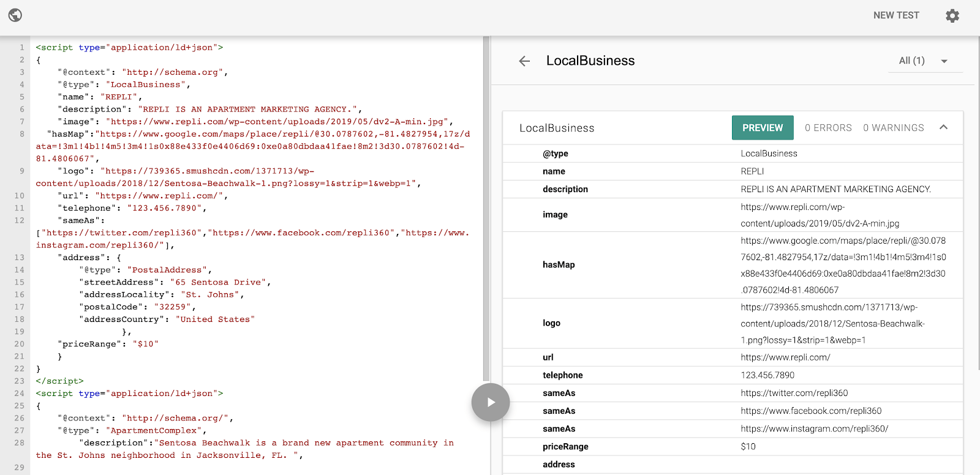This screenshot has height=475, width=980.
Task: Open the All (1) dropdown
Action: tap(924, 61)
